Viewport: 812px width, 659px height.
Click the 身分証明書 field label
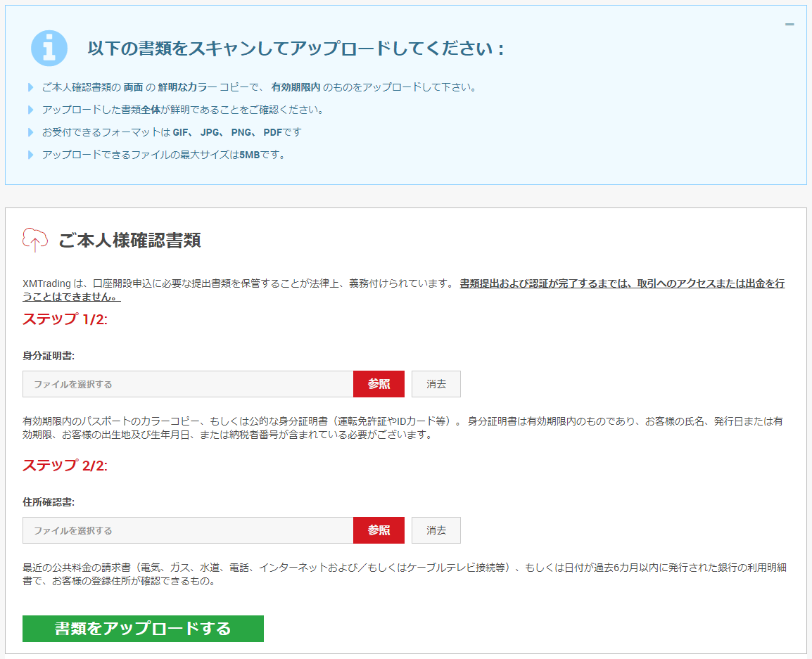[49, 356]
